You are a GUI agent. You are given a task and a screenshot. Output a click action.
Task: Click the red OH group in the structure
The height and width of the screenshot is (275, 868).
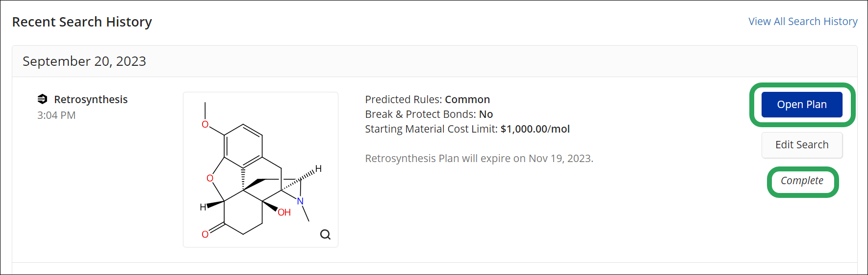pyautogui.click(x=284, y=213)
